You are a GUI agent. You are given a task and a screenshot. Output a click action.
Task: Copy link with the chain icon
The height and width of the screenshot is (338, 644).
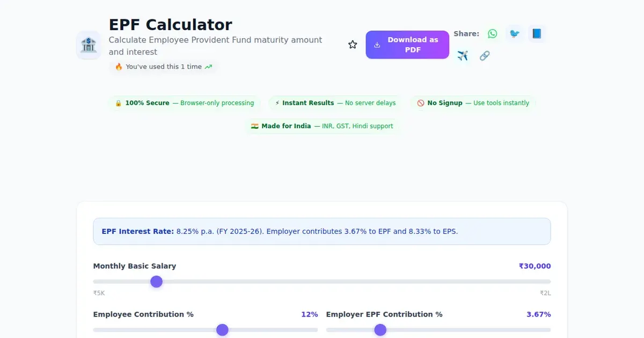(x=485, y=56)
